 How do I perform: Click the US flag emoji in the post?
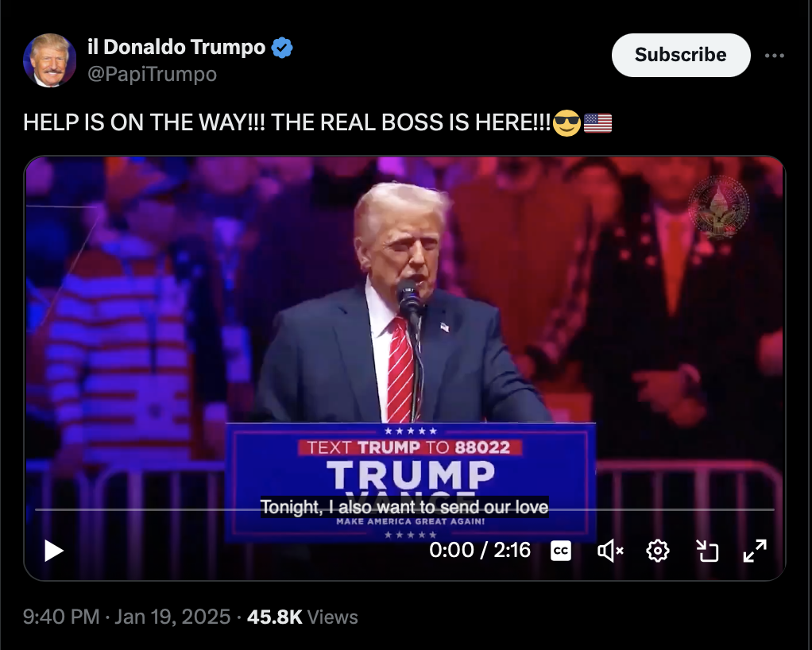597,123
